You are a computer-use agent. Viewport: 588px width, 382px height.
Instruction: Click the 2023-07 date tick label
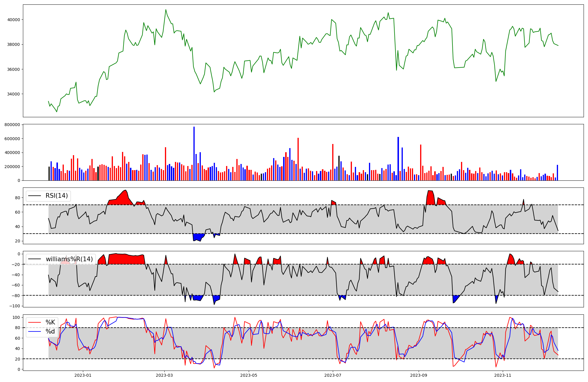pos(333,375)
